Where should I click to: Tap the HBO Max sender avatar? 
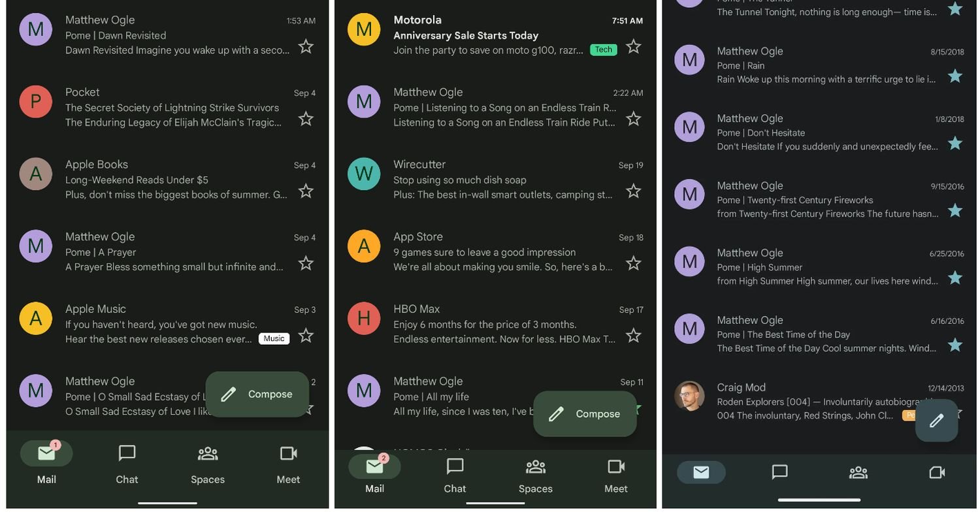(364, 318)
